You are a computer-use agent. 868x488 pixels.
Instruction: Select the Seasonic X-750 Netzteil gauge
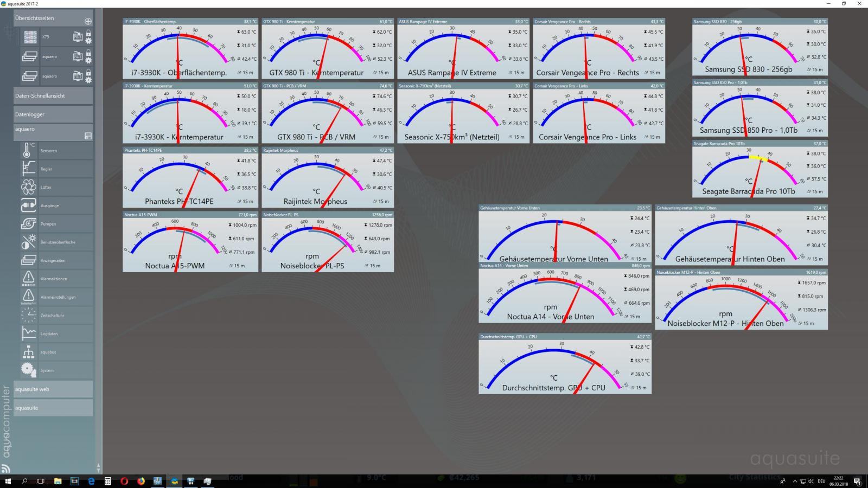[x=463, y=113]
